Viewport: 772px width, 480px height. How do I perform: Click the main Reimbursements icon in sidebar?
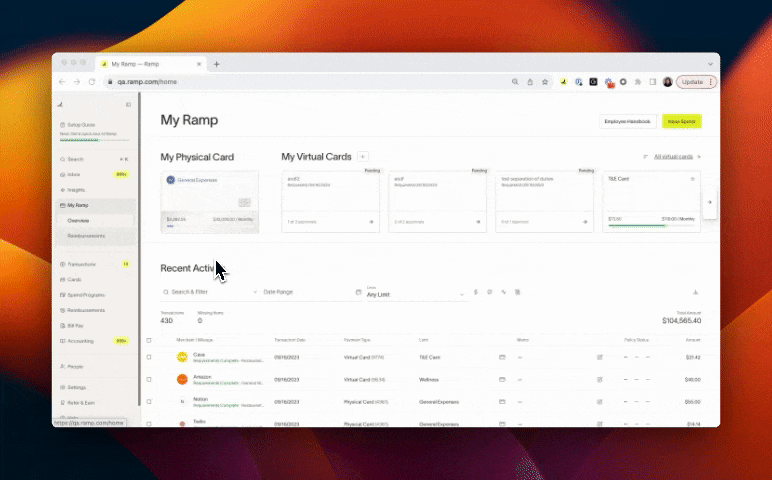point(63,310)
